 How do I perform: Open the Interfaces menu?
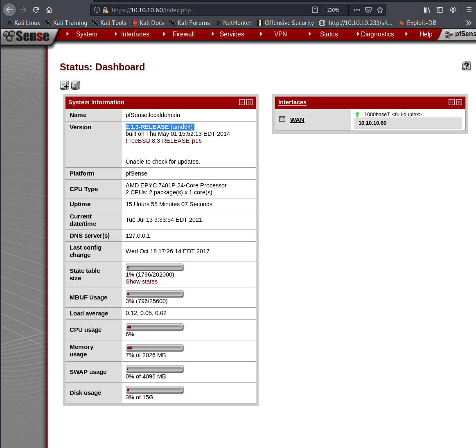tap(135, 34)
